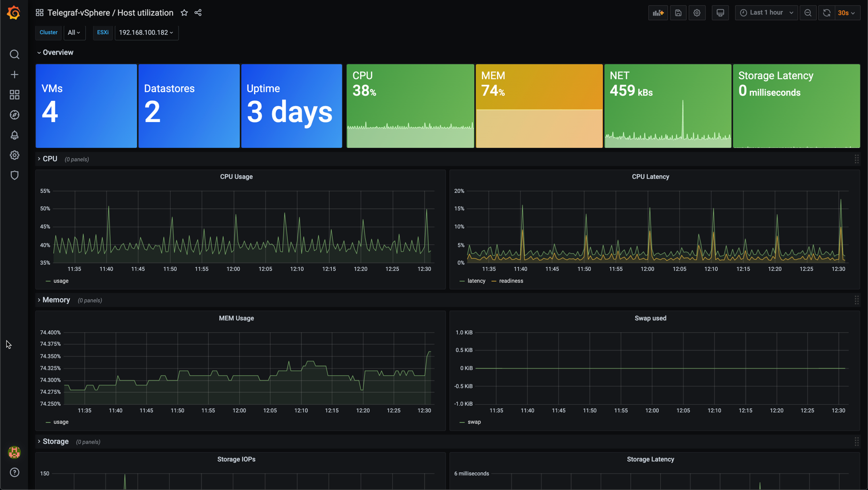
Task: Select the NET 459 kBs stat panel
Action: pos(668,106)
